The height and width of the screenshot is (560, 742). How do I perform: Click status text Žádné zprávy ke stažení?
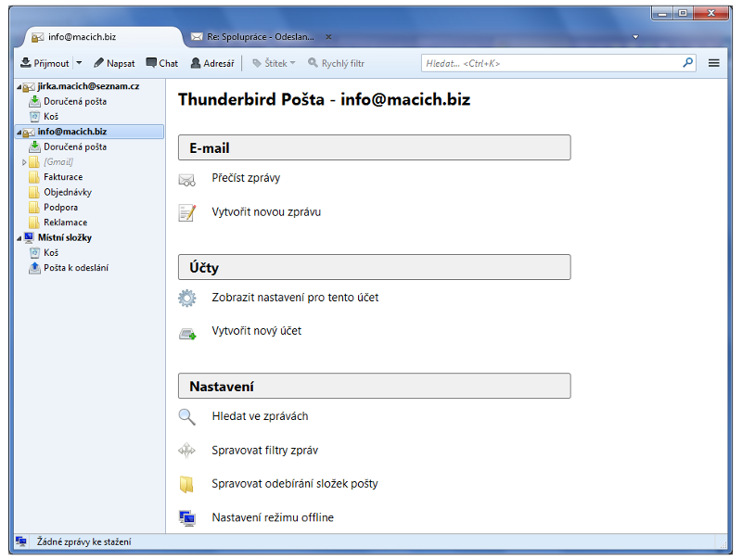[x=84, y=541]
